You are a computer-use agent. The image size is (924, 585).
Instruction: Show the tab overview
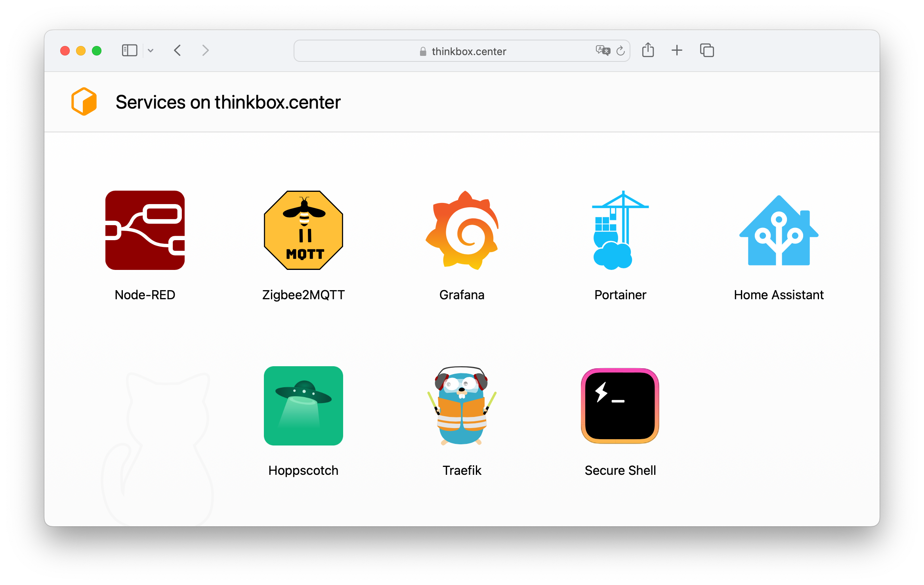707,50
